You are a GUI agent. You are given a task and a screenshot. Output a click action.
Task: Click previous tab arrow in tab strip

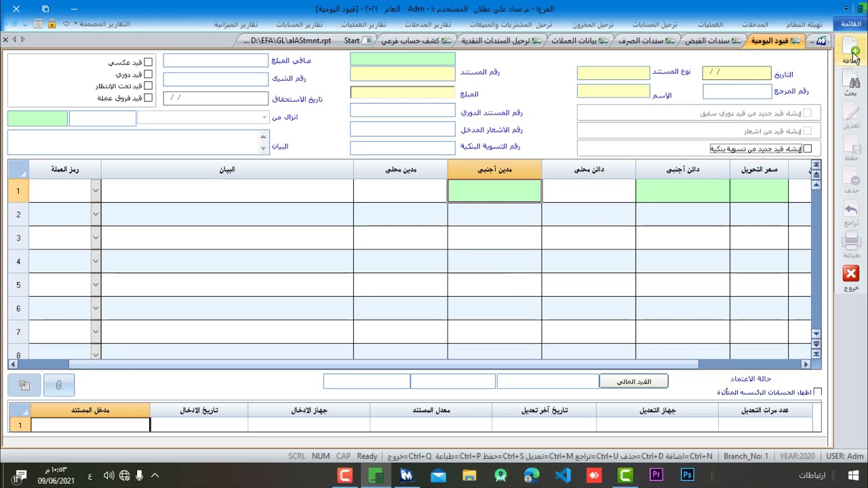[14, 40]
